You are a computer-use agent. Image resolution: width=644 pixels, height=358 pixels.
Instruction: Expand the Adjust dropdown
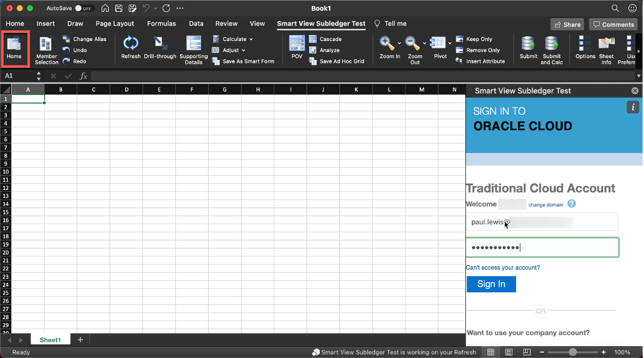click(x=244, y=50)
